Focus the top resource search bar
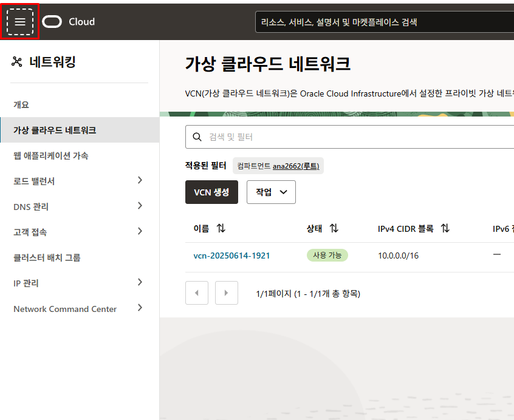514x420 pixels. click(x=385, y=22)
